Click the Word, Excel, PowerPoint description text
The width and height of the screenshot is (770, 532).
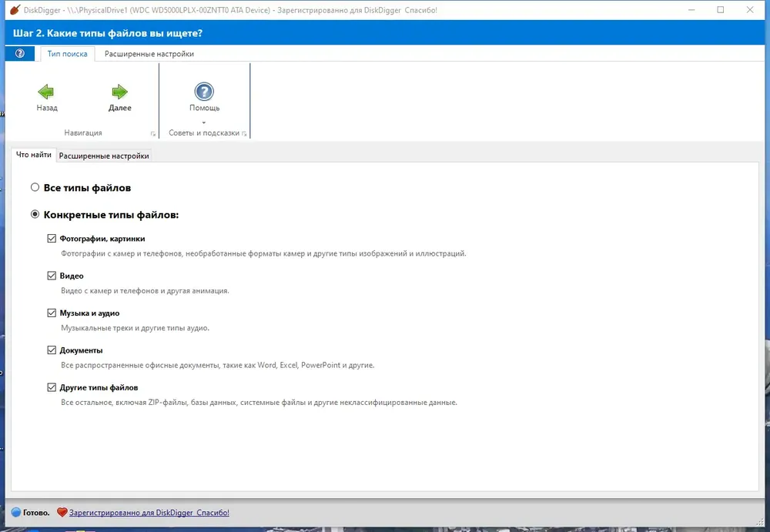click(218, 365)
